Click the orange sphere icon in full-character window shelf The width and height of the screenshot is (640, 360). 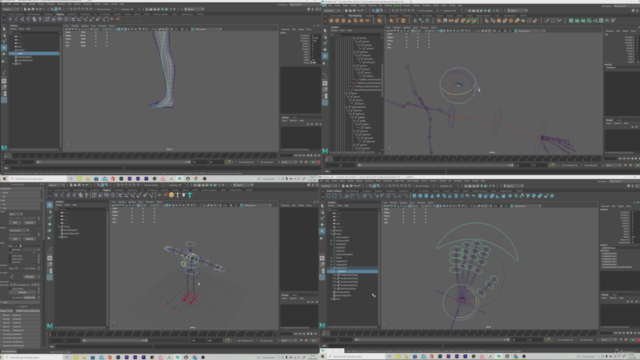(171, 195)
